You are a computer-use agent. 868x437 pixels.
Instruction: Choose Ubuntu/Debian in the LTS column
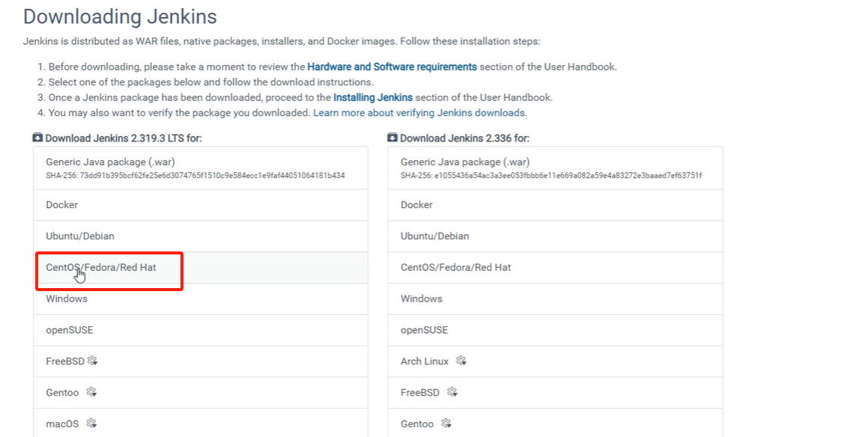click(x=201, y=236)
